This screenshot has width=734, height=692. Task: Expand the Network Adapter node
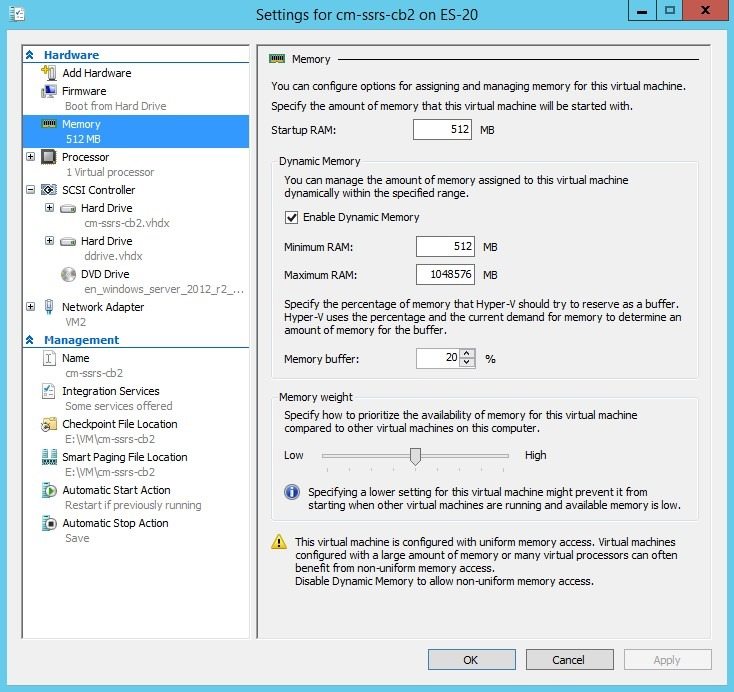click(30, 307)
